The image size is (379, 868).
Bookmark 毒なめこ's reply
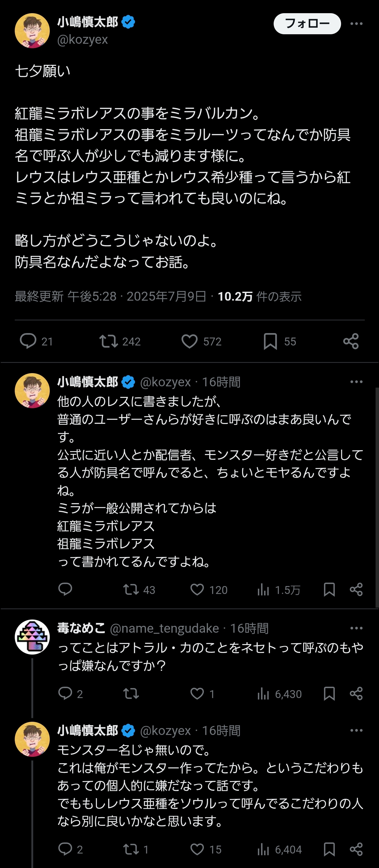tap(329, 694)
